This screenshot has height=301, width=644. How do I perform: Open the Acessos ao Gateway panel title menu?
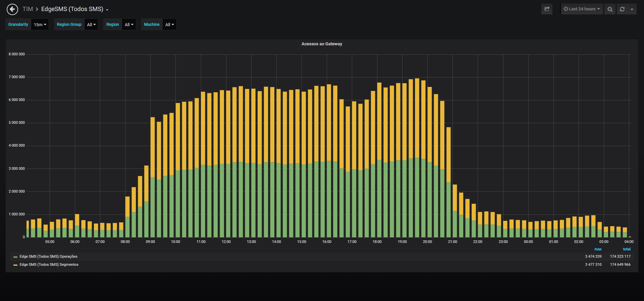(322, 44)
